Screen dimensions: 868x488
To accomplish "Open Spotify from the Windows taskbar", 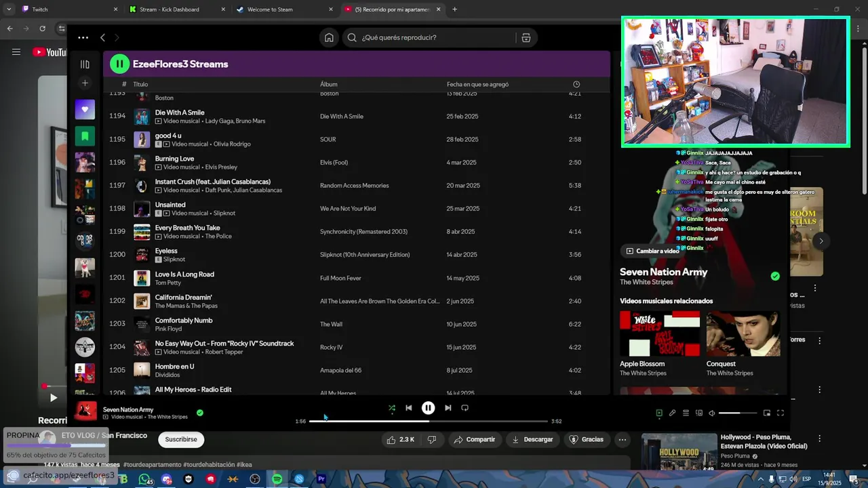I will click(x=277, y=479).
